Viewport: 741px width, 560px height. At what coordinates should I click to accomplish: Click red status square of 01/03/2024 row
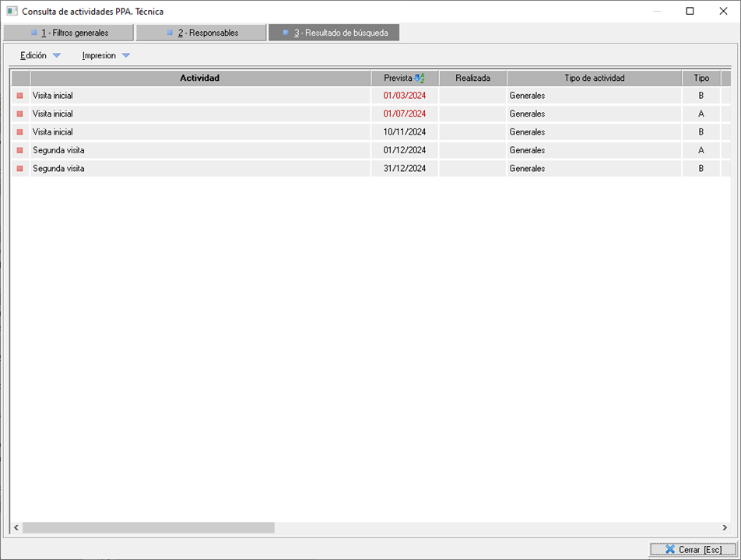(20, 96)
